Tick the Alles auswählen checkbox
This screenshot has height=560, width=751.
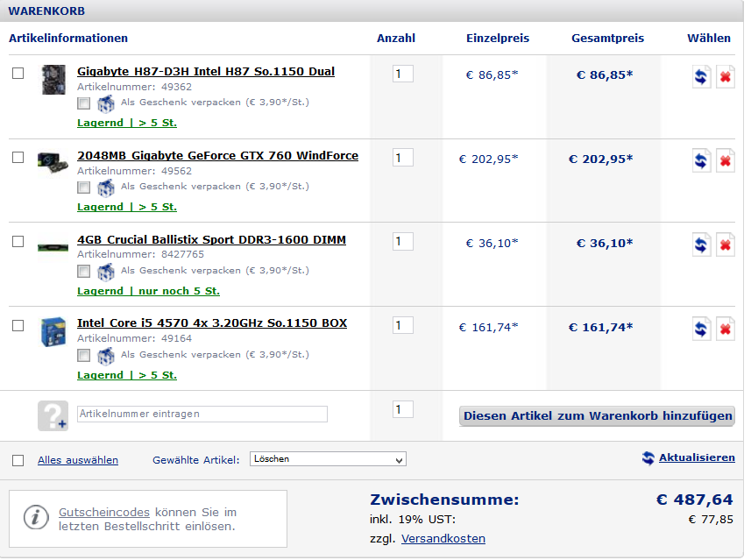(x=18, y=461)
